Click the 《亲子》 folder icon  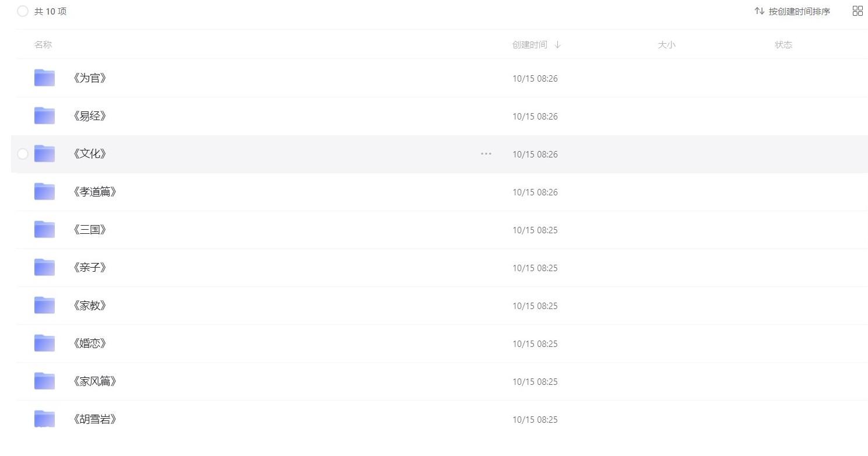[x=44, y=267]
